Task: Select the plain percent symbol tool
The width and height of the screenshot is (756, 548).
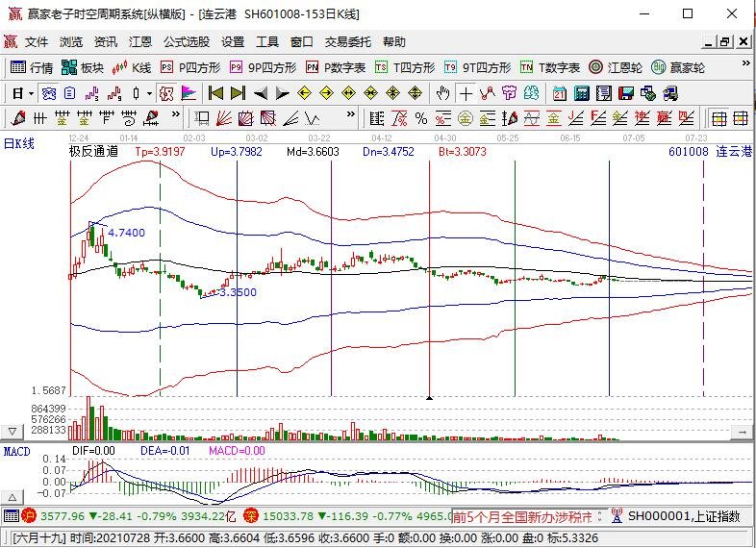Action: pos(421,117)
